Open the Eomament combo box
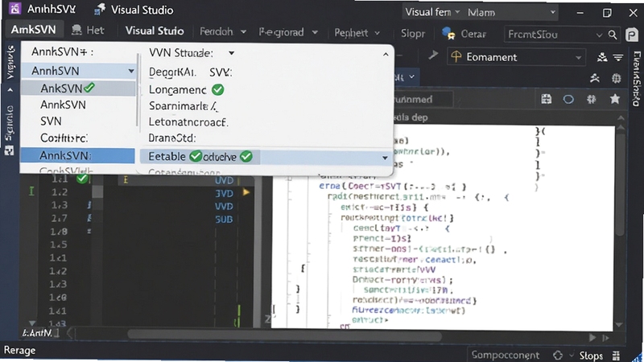644x362 pixels. [516, 57]
